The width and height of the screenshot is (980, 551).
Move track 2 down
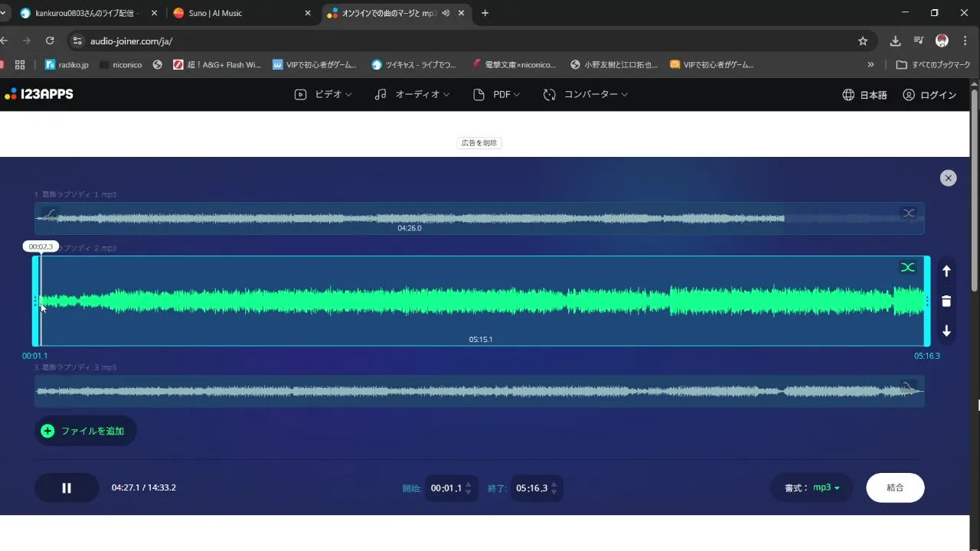pyautogui.click(x=946, y=331)
